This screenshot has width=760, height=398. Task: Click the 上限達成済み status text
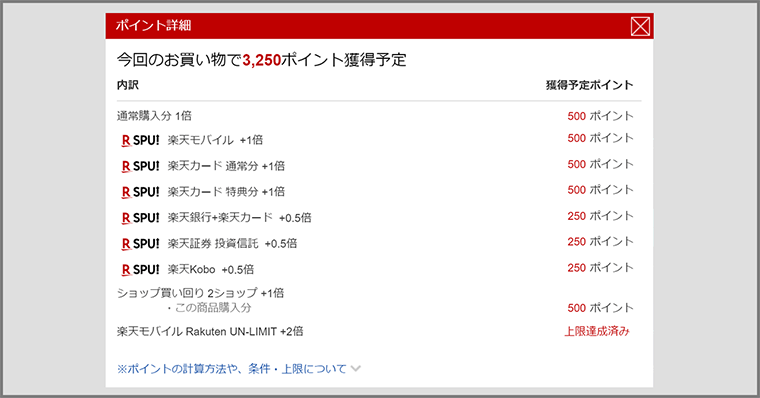click(x=597, y=332)
